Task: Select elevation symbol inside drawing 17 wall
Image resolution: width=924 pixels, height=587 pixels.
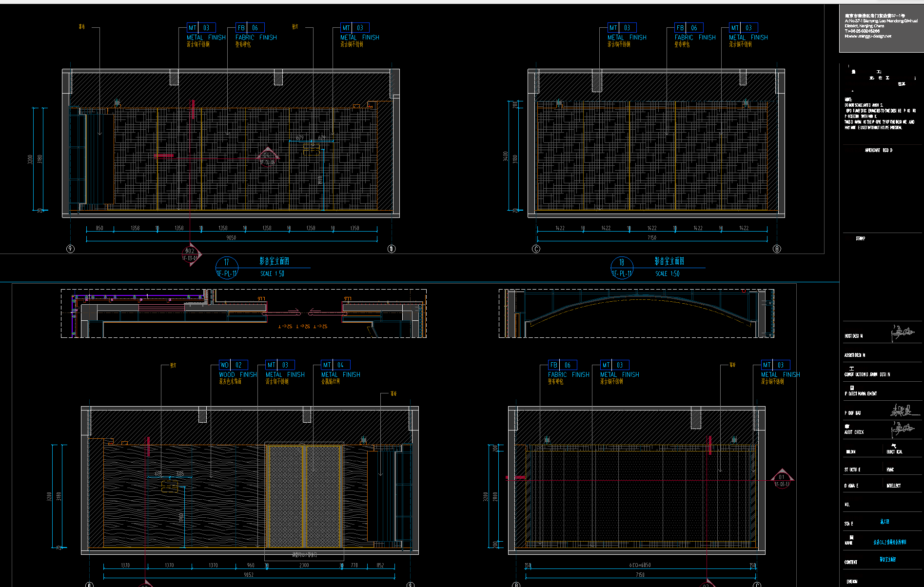Action: (267, 157)
